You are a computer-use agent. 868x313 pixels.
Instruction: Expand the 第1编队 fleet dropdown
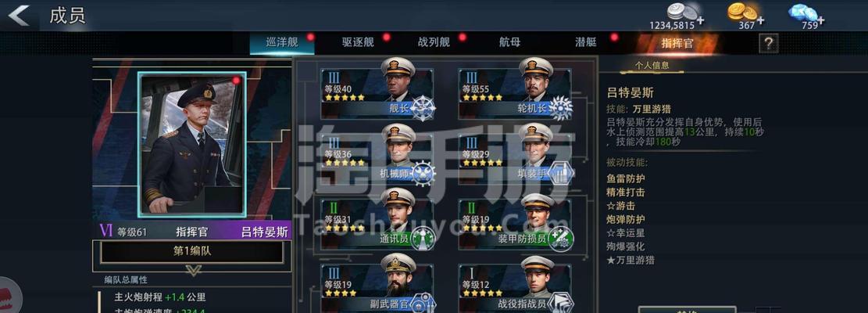click(x=192, y=251)
